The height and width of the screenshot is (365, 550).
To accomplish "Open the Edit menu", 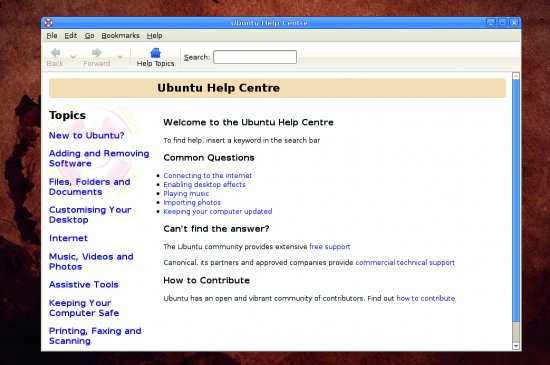I will (x=71, y=36).
